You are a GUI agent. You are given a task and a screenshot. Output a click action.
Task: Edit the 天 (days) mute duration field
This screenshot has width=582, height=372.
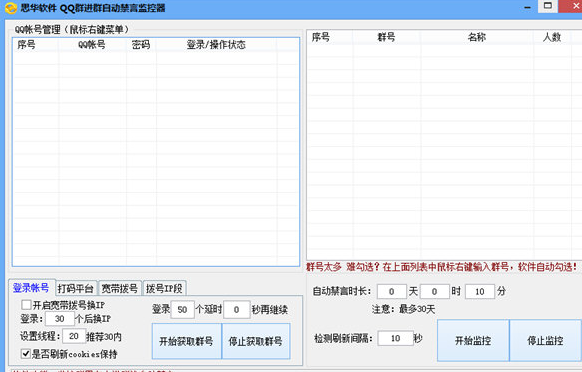392,291
